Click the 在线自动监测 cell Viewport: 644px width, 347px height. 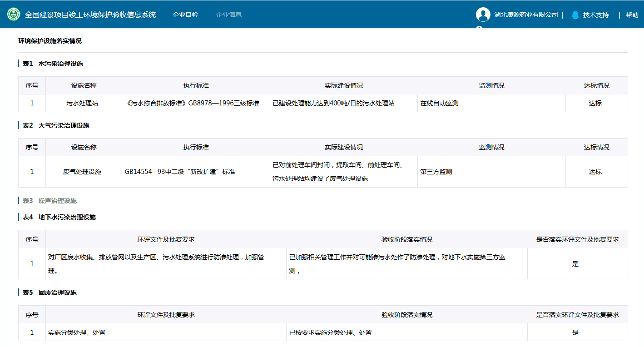(491, 103)
